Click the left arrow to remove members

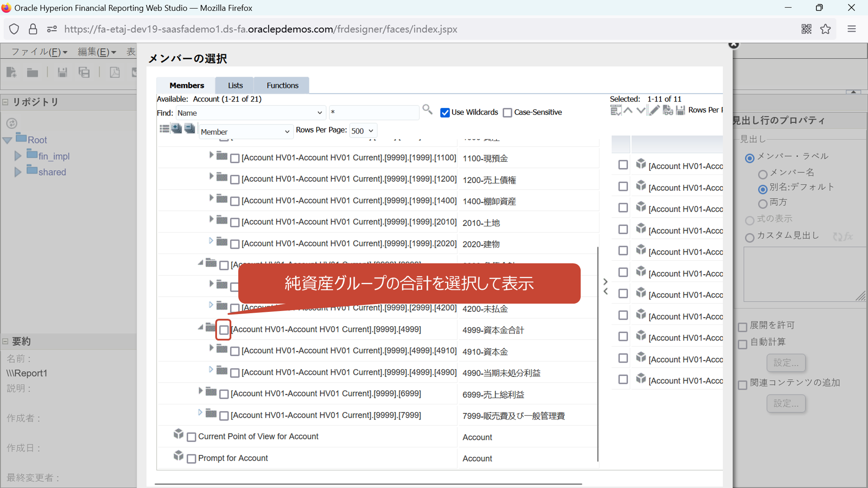[605, 291]
